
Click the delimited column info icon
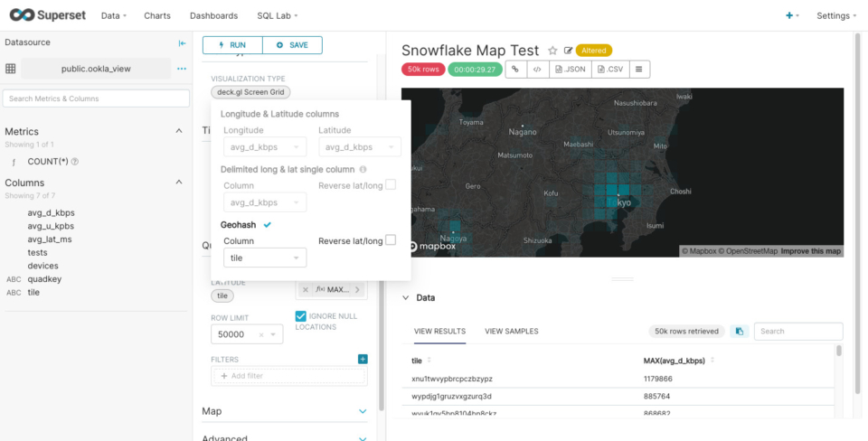click(x=363, y=169)
